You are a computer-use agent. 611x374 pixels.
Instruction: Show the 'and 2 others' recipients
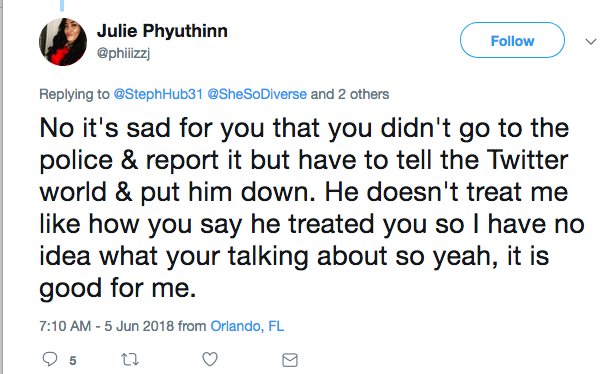350,94
